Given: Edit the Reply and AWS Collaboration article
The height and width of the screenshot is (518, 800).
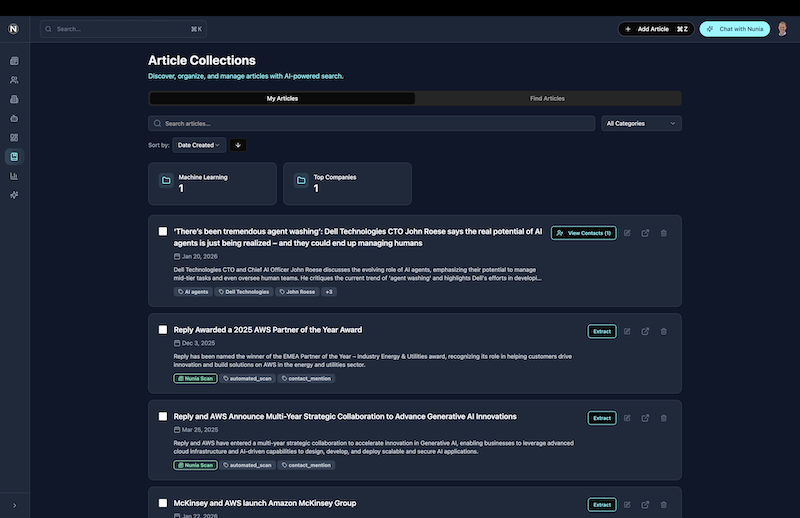Looking at the screenshot, I should [627, 418].
